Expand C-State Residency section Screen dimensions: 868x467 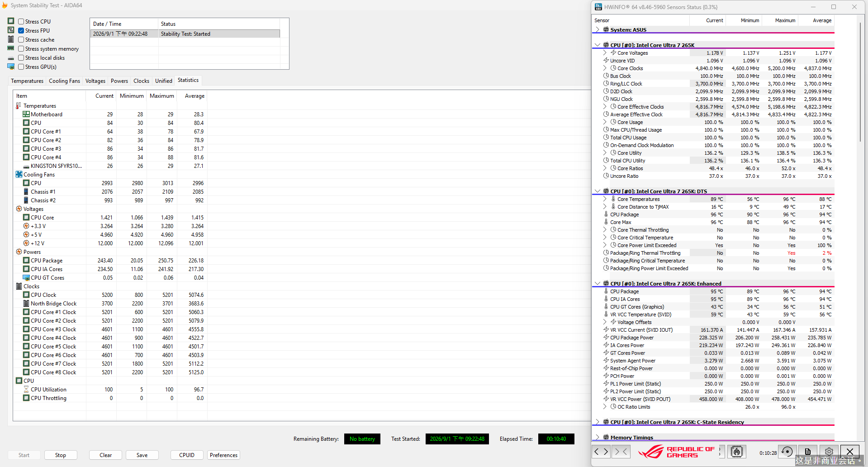coord(598,422)
